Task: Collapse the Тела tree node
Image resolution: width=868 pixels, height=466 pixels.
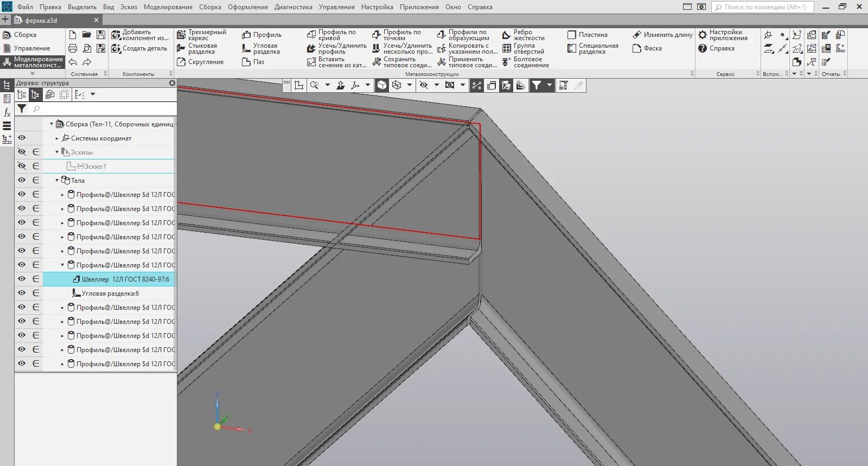Action: click(x=57, y=180)
